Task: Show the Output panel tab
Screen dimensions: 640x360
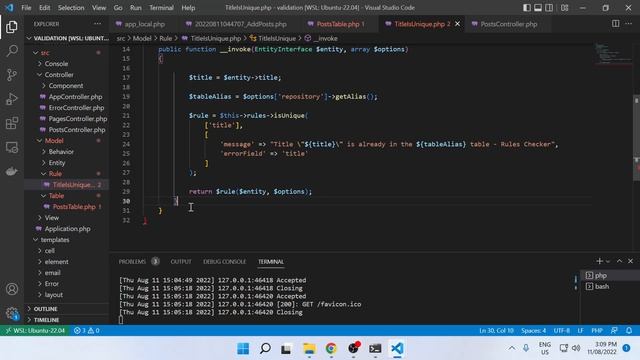Action: 181,261
